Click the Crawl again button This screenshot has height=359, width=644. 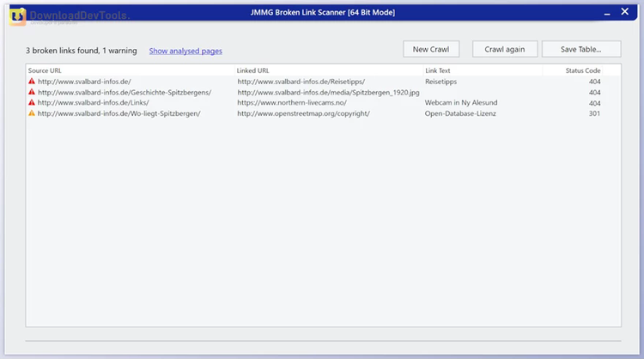point(505,49)
